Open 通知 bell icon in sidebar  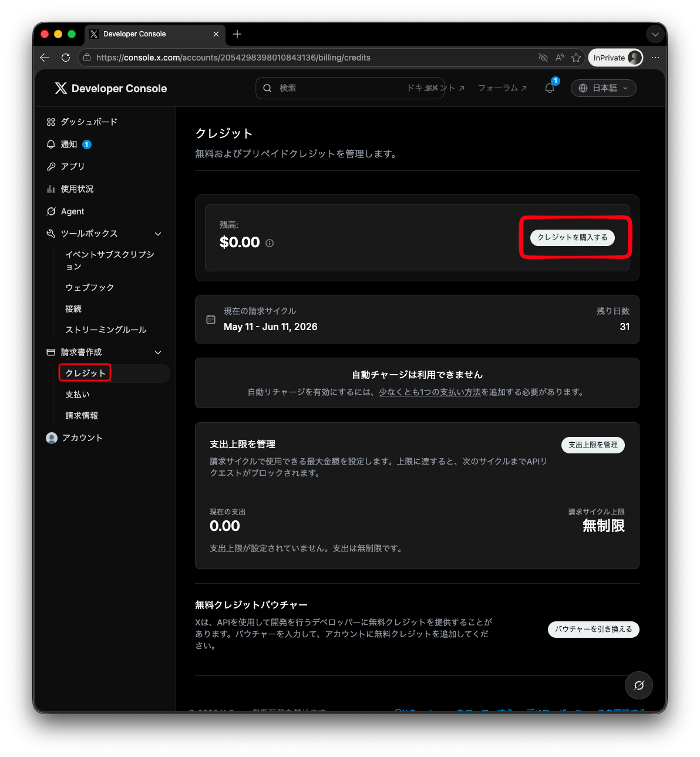coord(51,144)
